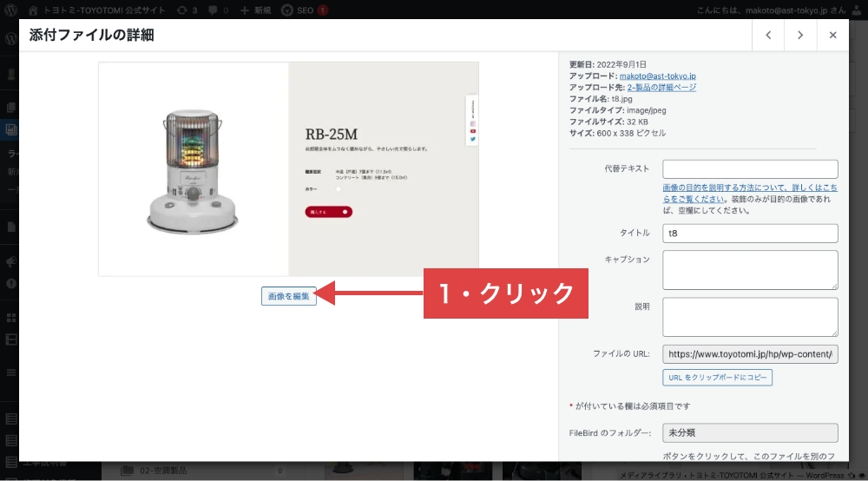Select the highlighted Media icon in sidebar
The height and width of the screenshot is (481, 868).
tap(10, 129)
